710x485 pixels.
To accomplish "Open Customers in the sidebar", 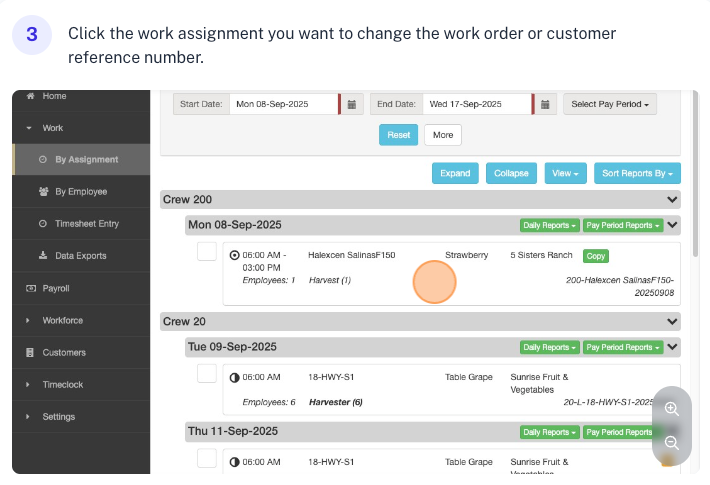I will pos(63,352).
